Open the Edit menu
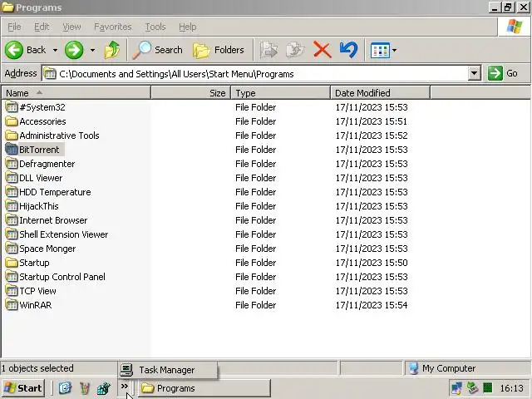Screen dimensions: 532x399 point(42,27)
